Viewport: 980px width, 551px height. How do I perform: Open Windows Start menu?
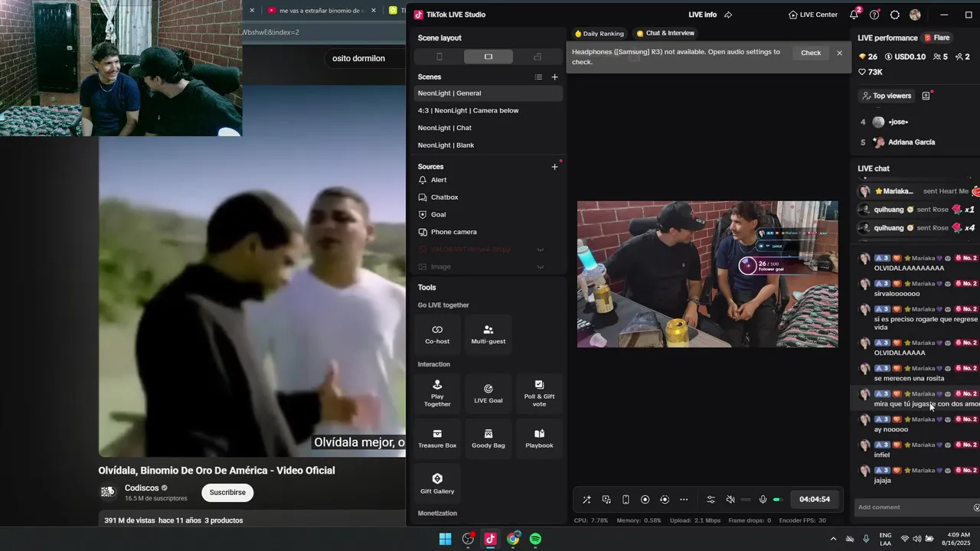point(445,539)
